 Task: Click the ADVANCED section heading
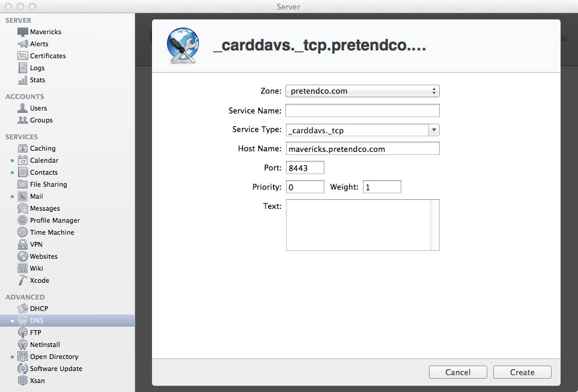(25, 297)
